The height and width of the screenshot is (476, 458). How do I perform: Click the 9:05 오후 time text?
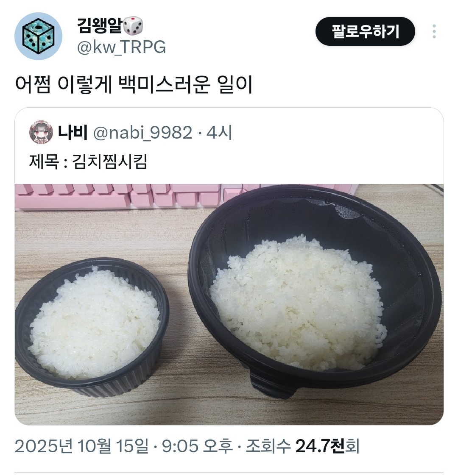pos(197,446)
